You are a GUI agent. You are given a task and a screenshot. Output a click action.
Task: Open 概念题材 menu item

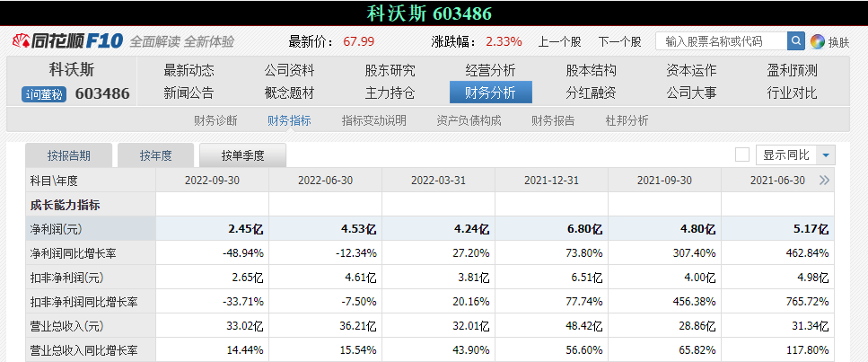(290, 93)
